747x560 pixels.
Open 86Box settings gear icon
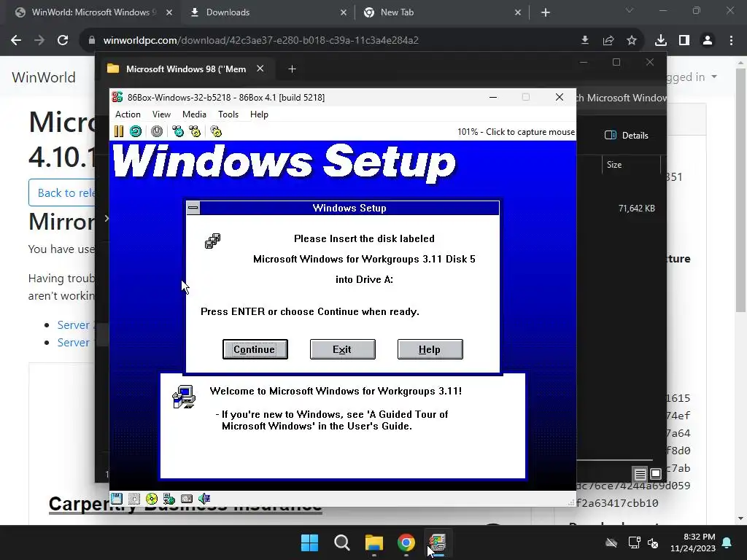click(216, 131)
